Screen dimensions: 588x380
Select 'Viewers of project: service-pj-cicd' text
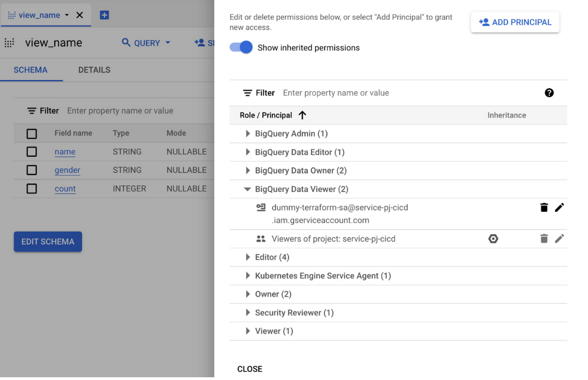pos(333,239)
